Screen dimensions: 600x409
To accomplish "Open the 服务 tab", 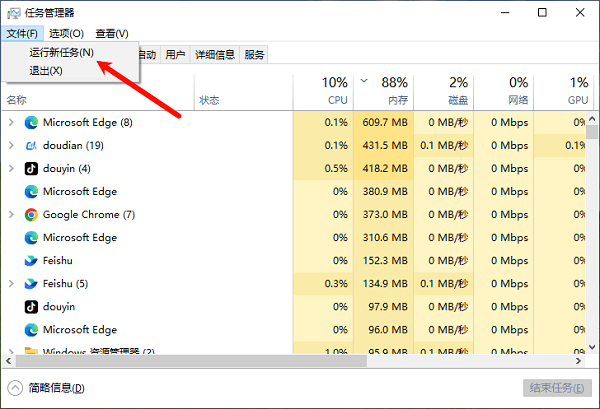I will pyautogui.click(x=254, y=55).
